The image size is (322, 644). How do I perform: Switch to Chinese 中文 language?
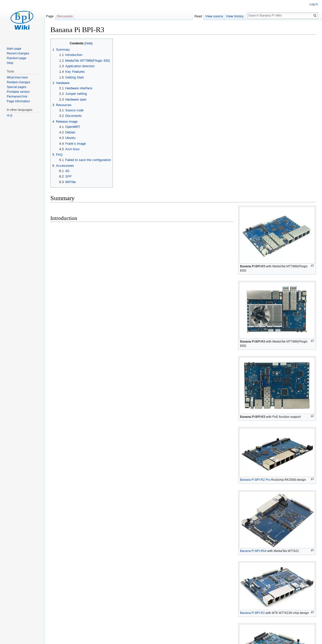[x=10, y=116]
